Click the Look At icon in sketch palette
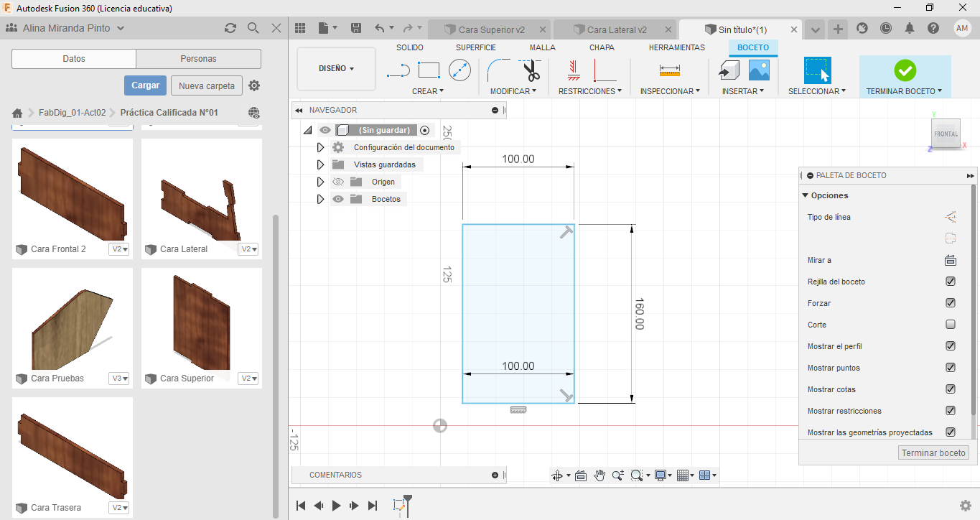Screen dimensions: 980x520 pyautogui.click(x=951, y=260)
